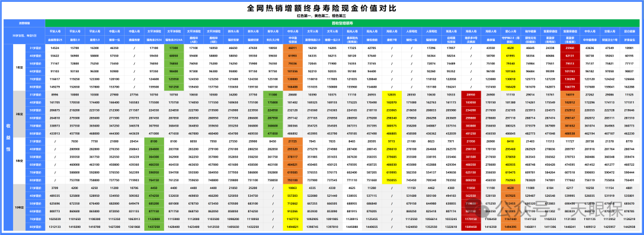Image resolution: width=644 pixels, height=235 pixels.
Task: Click cell value 1025039
Action: (x=55, y=218)
